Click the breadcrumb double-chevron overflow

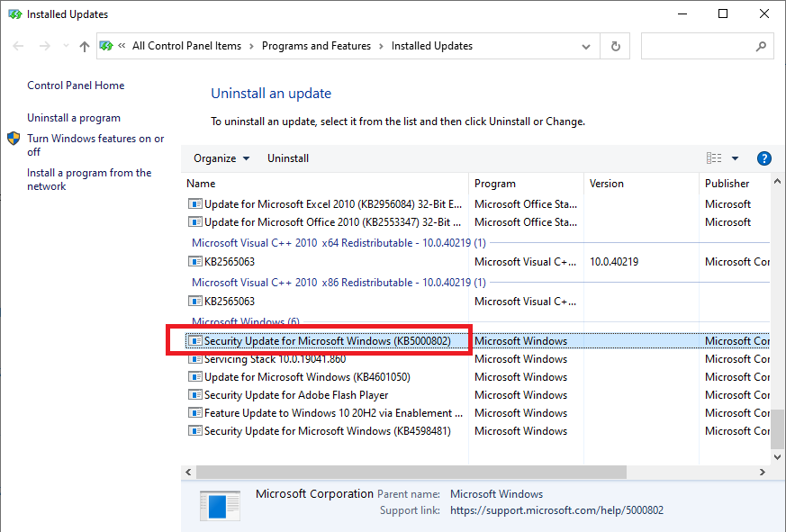click(x=122, y=46)
